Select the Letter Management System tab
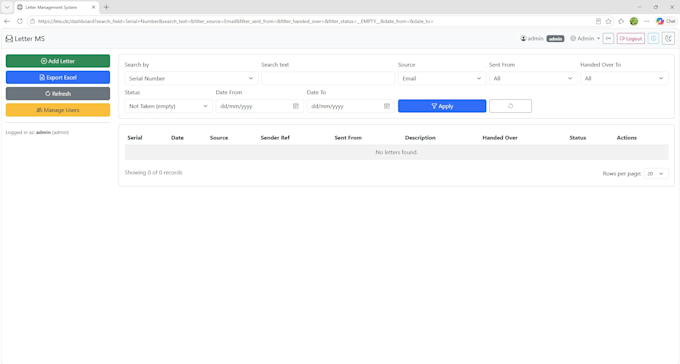 point(56,7)
